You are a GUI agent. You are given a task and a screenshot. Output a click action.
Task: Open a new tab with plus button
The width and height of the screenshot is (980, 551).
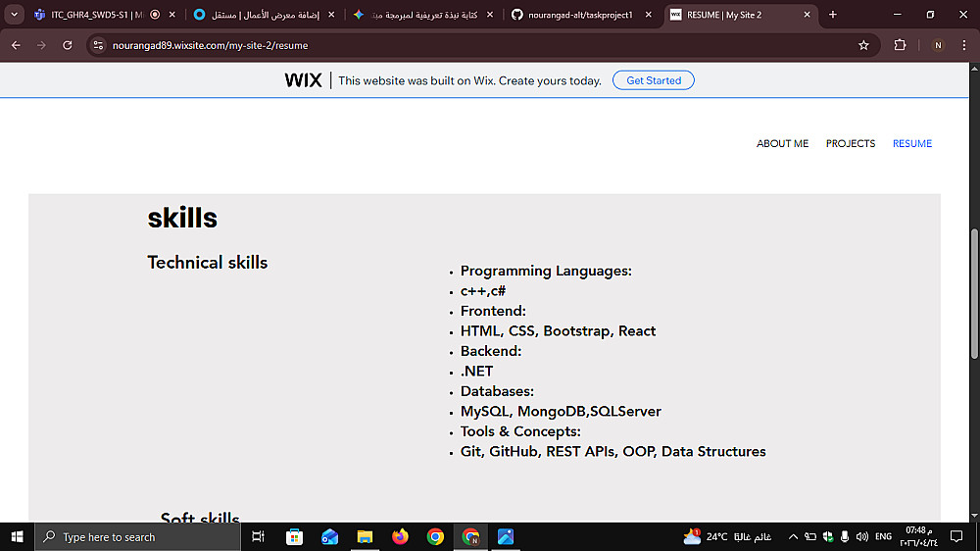tap(832, 15)
